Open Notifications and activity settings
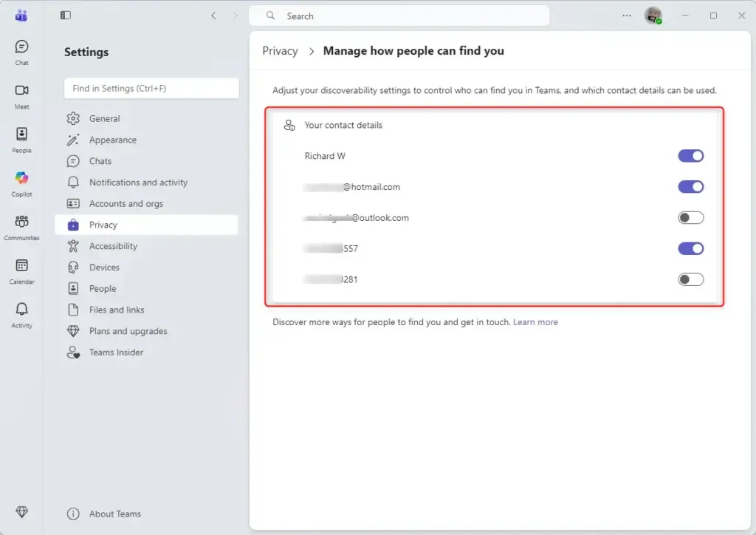 click(x=147, y=183)
